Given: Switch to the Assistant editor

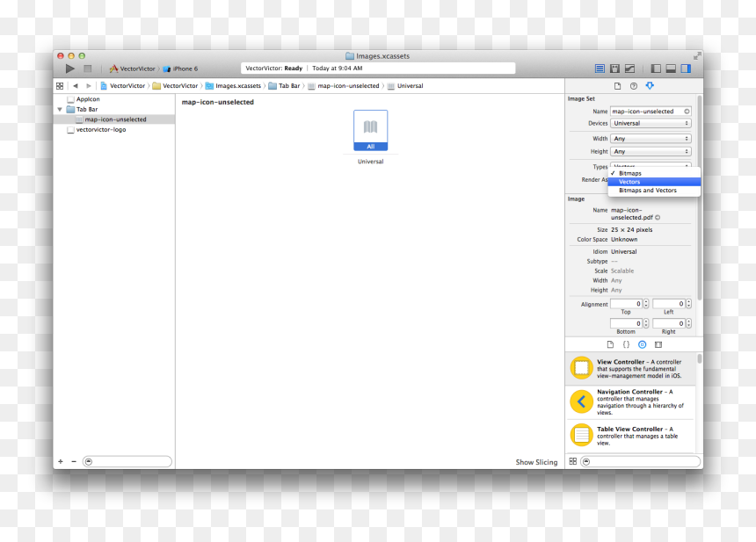Looking at the screenshot, I should coord(614,69).
